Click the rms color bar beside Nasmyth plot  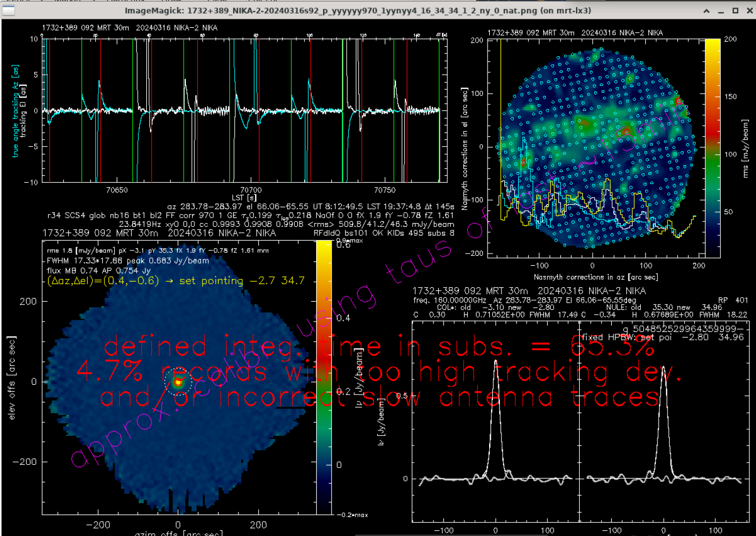[x=713, y=147]
